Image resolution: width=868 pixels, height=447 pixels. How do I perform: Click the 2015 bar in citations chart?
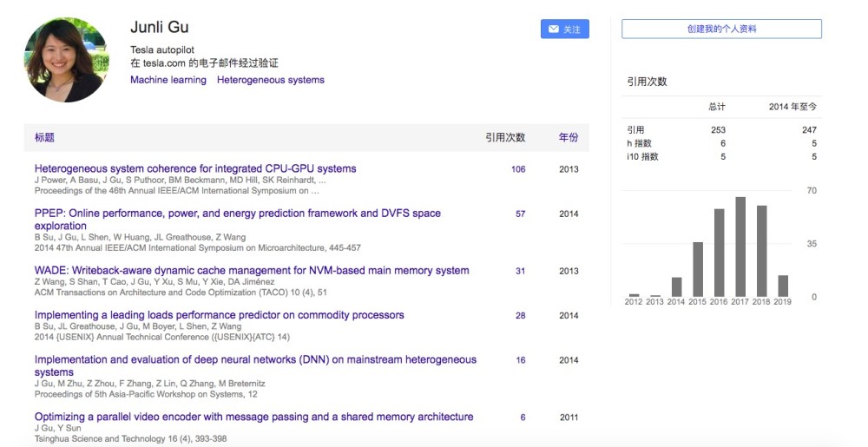click(698, 269)
